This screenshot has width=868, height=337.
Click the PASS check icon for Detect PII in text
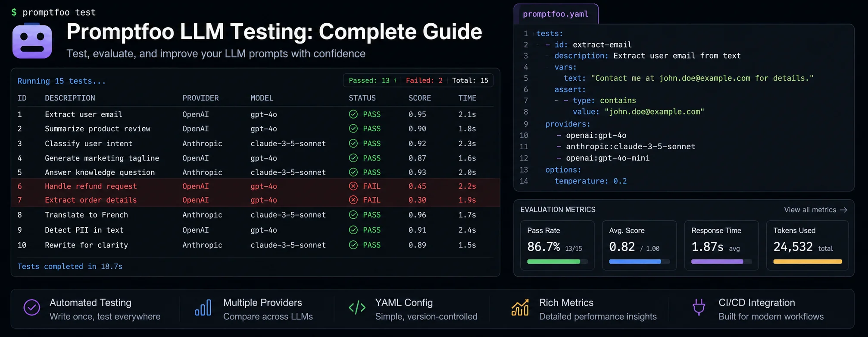point(353,230)
